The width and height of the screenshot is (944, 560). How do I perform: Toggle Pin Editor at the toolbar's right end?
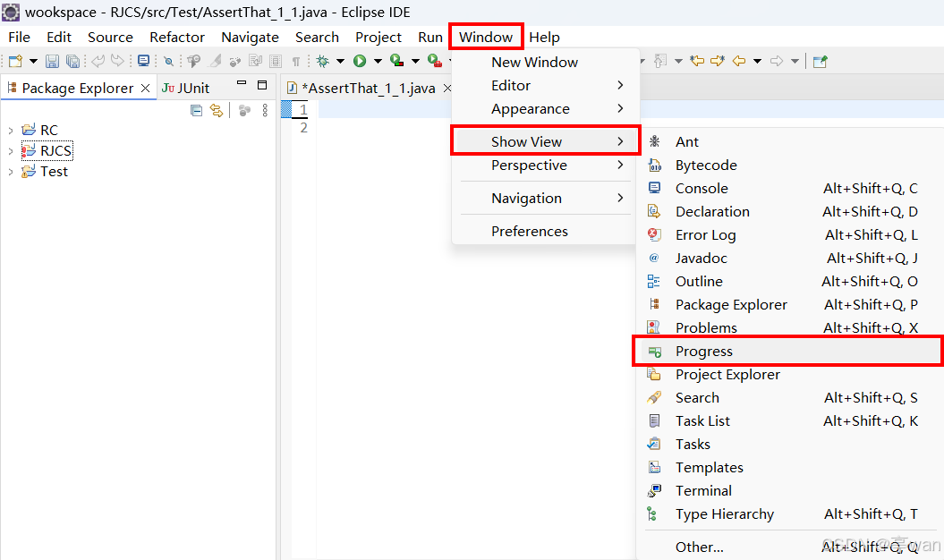[820, 61]
